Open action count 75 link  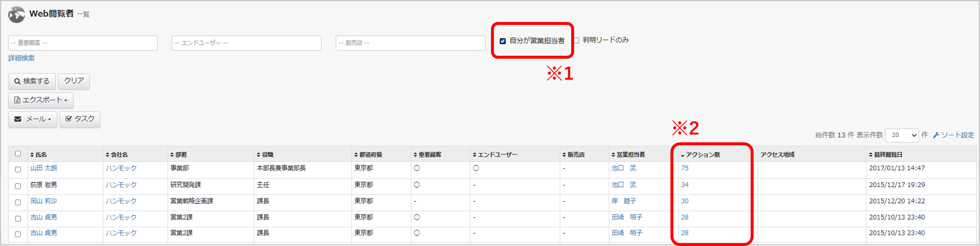click(x=685, y=168)
